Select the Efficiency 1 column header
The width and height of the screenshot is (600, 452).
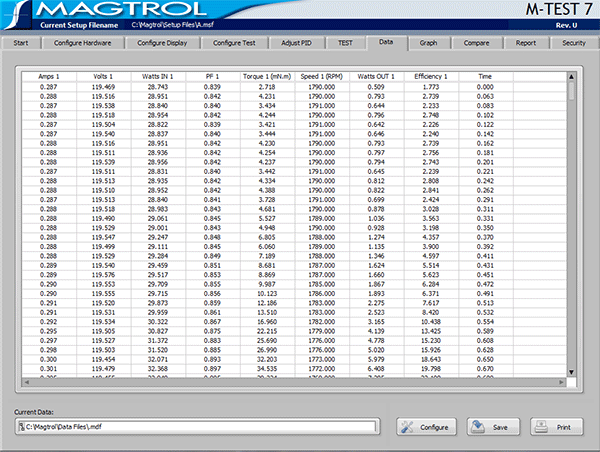click(431, 77)
